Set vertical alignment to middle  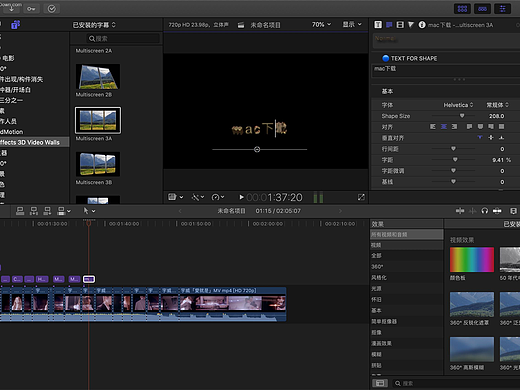[x=491, y=137]
